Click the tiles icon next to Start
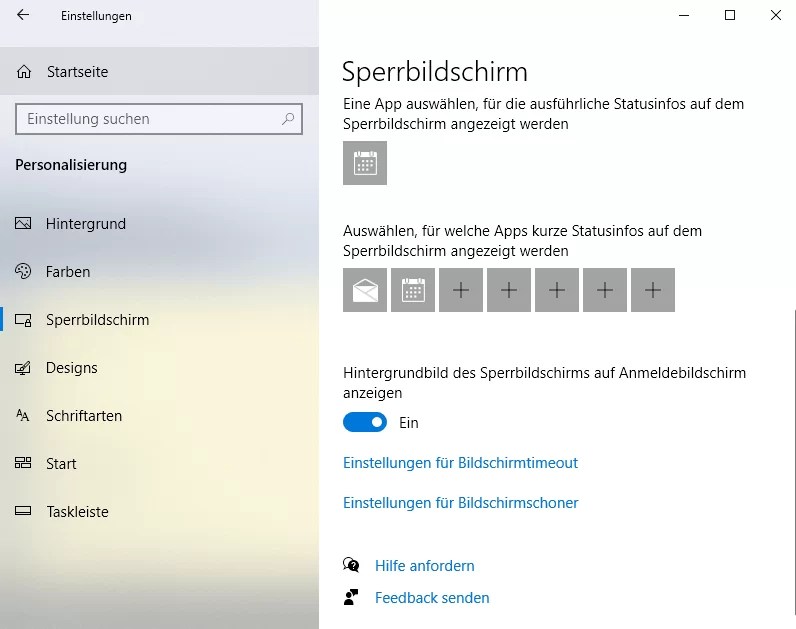 click(23, 463)
